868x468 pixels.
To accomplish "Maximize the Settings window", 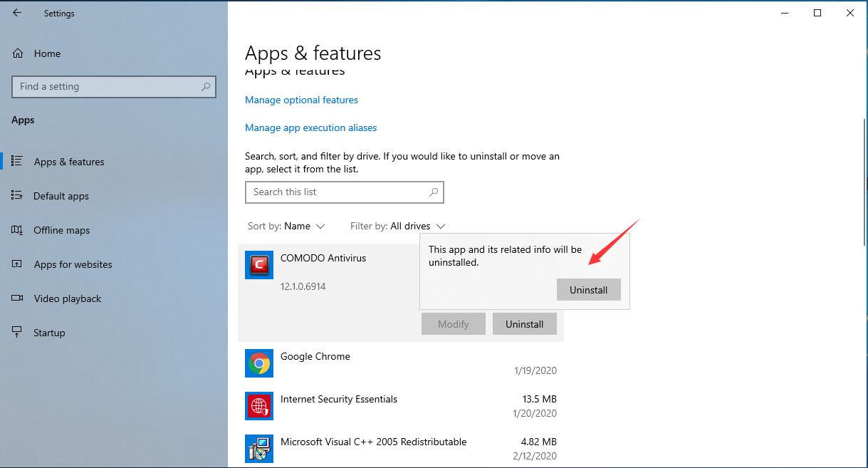I will pos(817,13).
